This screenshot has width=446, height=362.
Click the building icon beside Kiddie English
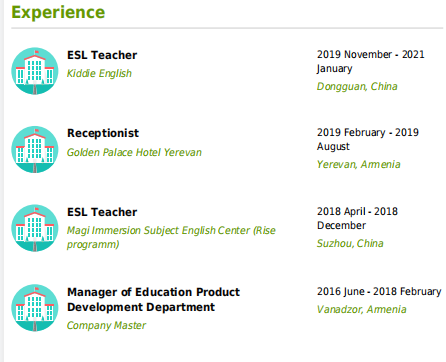coord(35,71)
